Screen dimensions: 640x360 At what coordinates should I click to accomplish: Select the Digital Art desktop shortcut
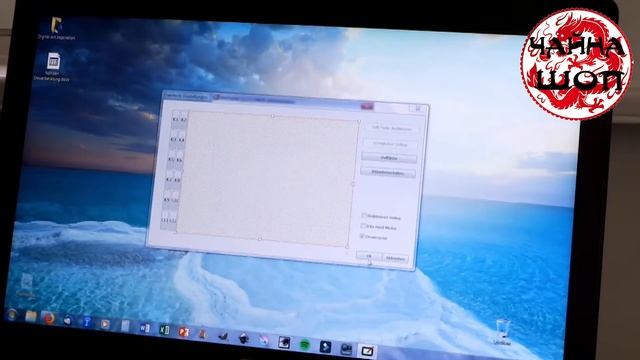tap(56, 29)
